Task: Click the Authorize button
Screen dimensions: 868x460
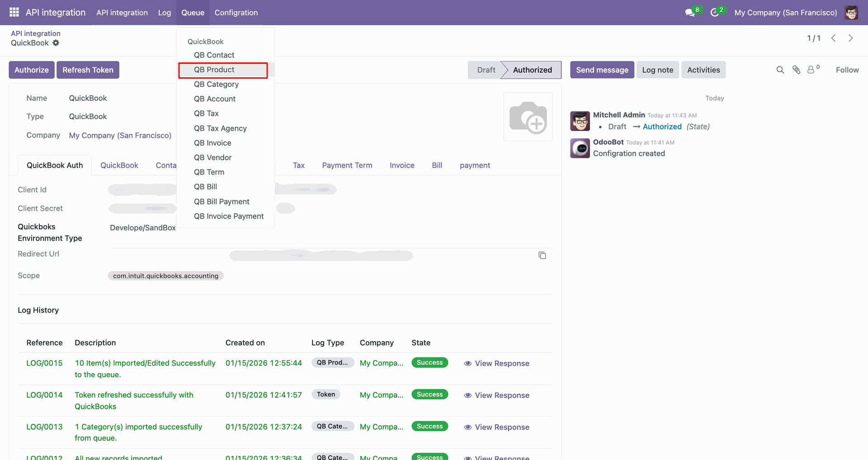Action: (32, 70)
